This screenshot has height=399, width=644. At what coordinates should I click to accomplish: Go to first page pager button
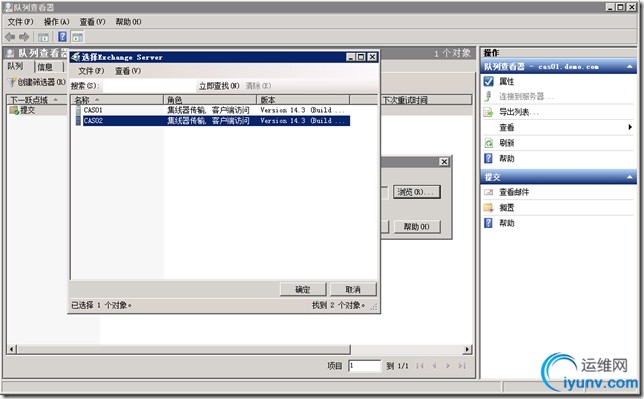pyautogui.click(x=420, y=366)
